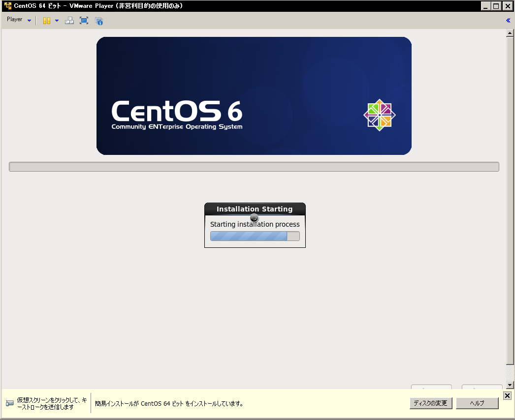
Task: Click the vertical scrollbar up arrow
Action: click(x=510, y=33)
